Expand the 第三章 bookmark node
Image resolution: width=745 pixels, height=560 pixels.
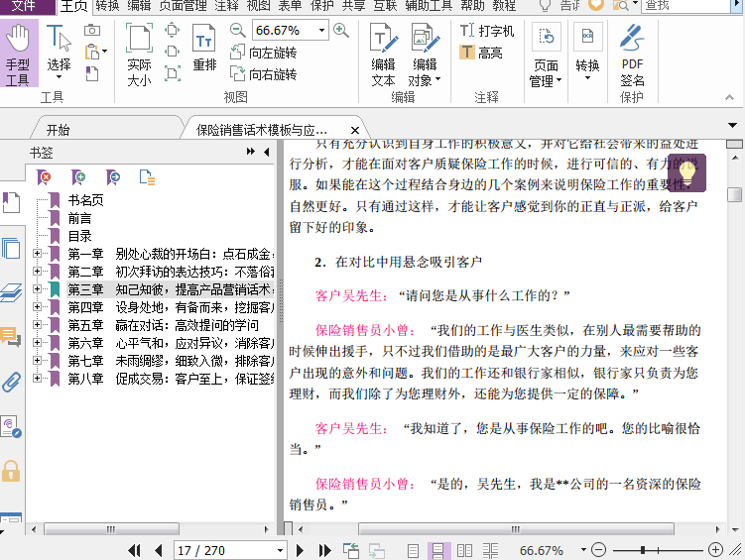click(37, 289)
